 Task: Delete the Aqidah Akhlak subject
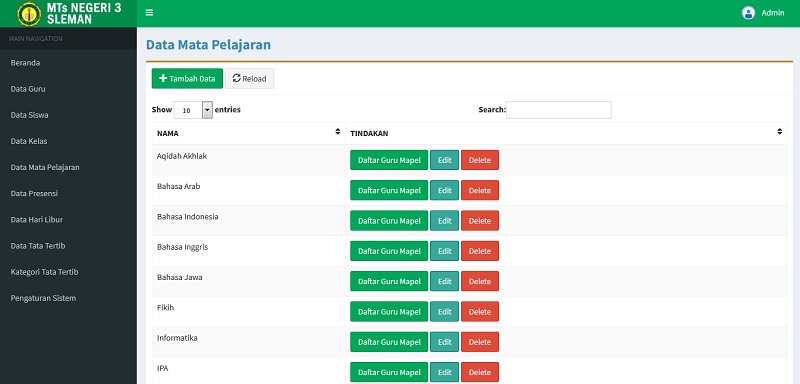tap(480, 160)
